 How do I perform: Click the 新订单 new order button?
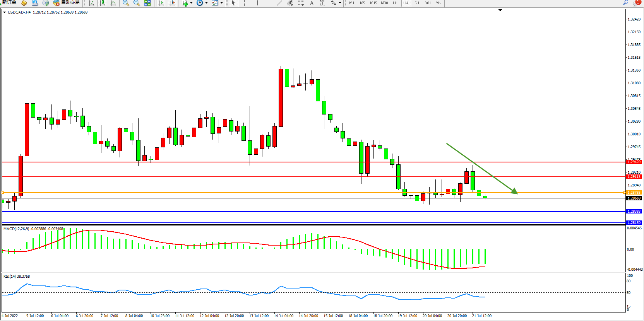(x=9, y=3)
